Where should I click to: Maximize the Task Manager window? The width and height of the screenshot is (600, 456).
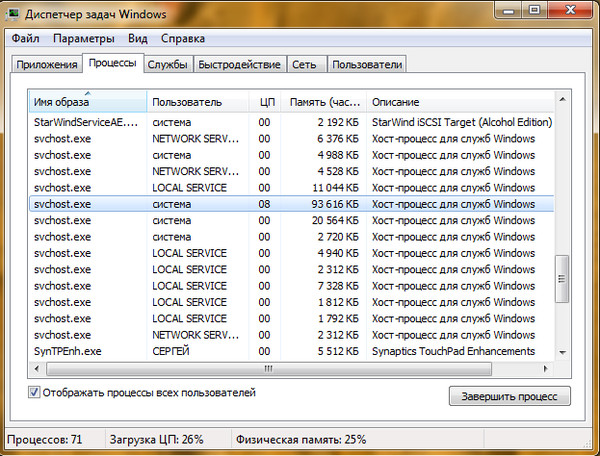click(x=534, y=11)
